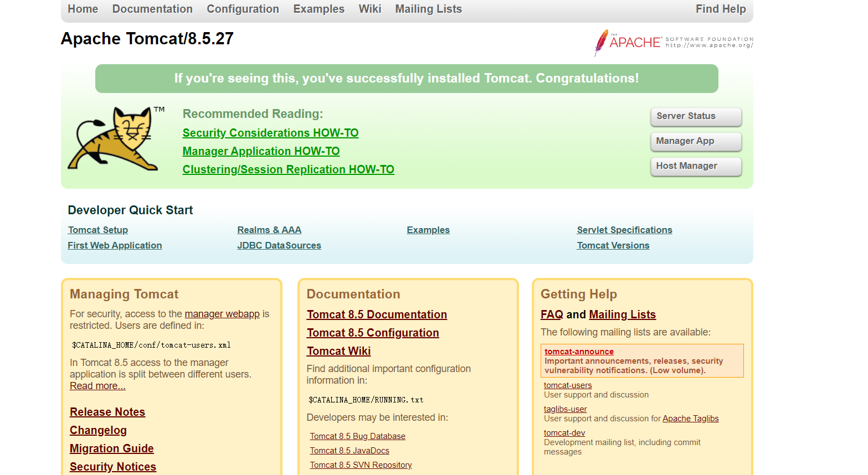Viewport: 868px width, 475px height.
Task: Open Clustering/Session Replication HOW-TO link
Action: point(288,169)
